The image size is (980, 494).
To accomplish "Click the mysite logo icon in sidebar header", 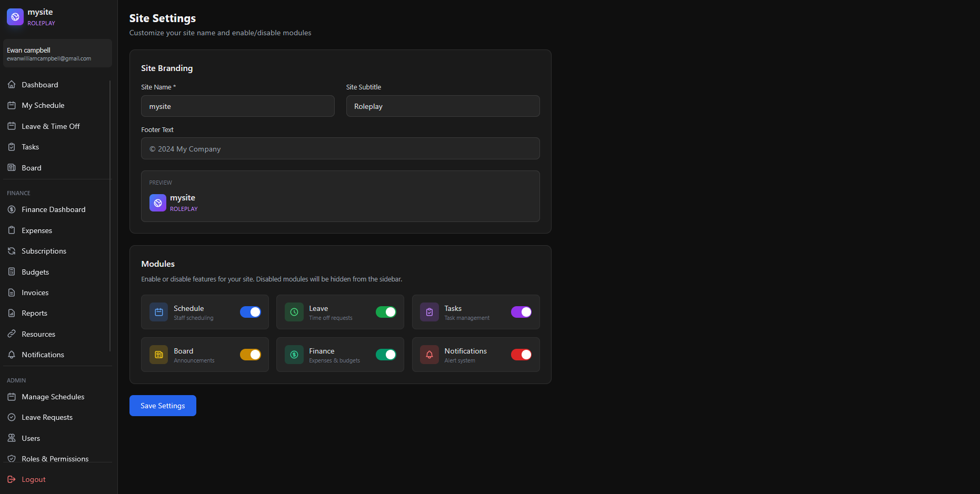I will click(15, 17).
